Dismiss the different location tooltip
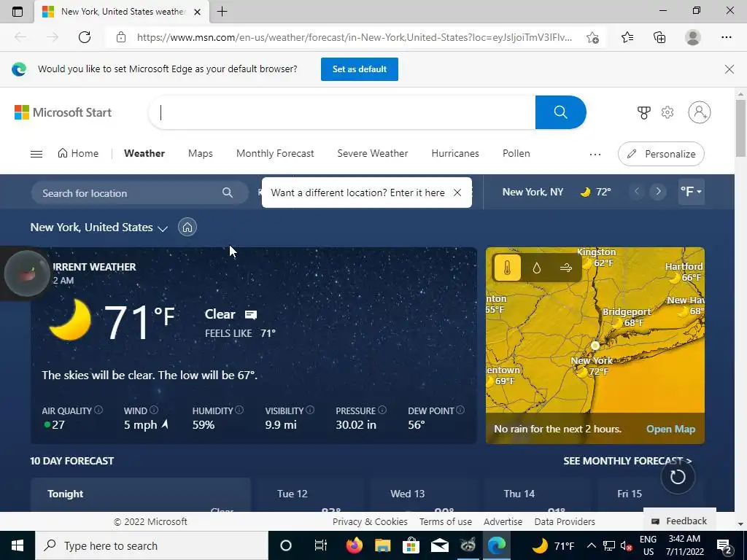Image resolution: width=747 pixels, height=560 pixels. coord(457,192)
